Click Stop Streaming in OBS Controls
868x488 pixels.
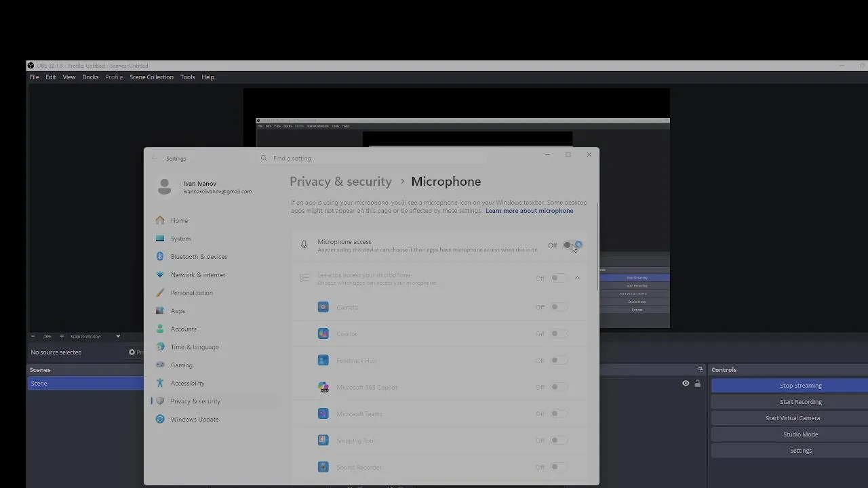tap(800, 386)
